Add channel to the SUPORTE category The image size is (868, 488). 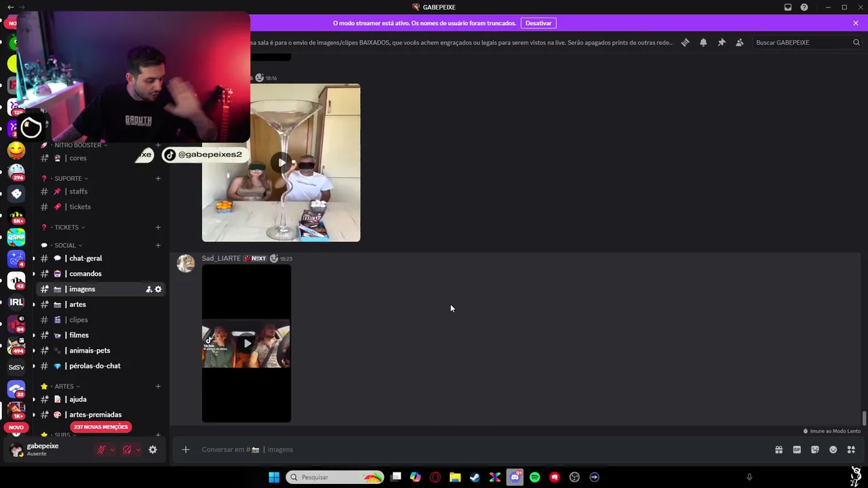pos(158,178)
